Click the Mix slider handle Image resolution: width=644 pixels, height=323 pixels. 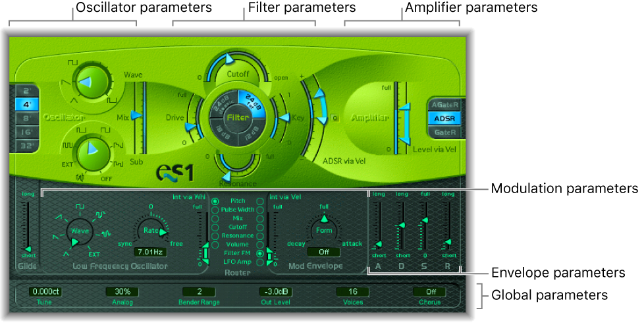[136, 115]
